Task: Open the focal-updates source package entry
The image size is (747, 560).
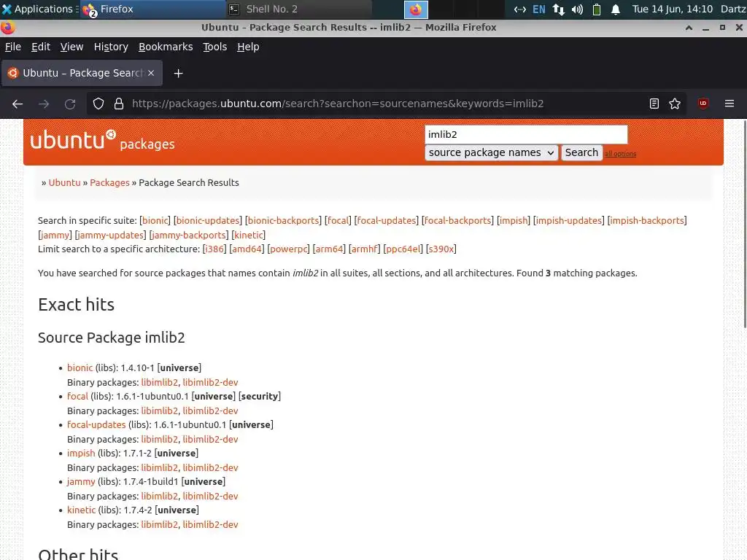Action: (96, 425)
